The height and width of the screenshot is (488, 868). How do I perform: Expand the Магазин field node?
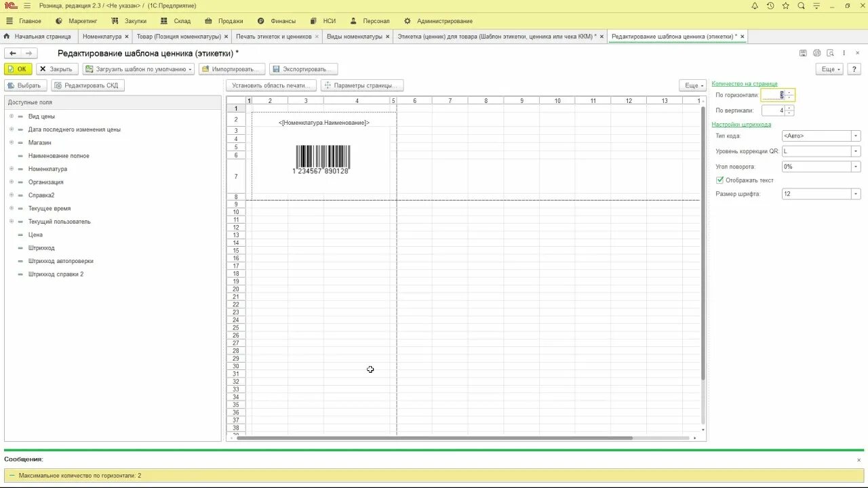12,142
